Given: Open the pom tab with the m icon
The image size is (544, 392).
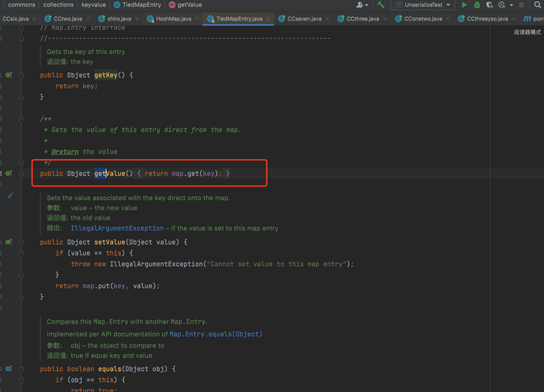Looking at the screenshot, I should coord(534,19).
